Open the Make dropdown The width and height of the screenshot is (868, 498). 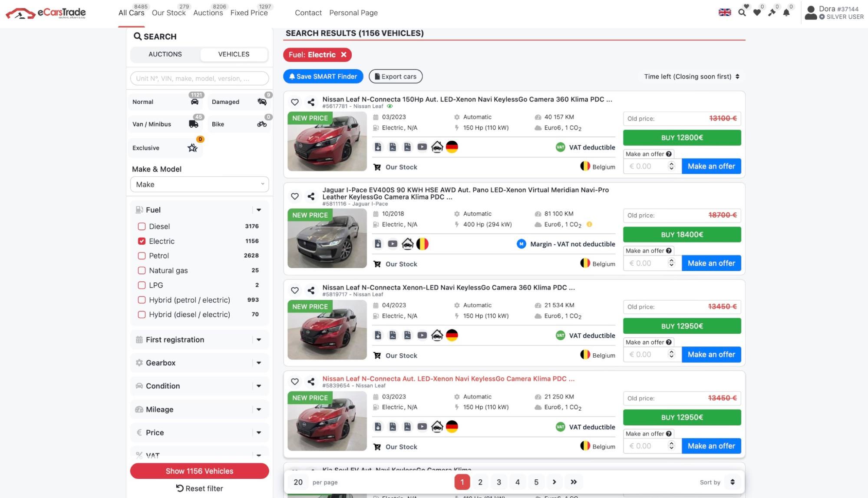coord(199,184)
